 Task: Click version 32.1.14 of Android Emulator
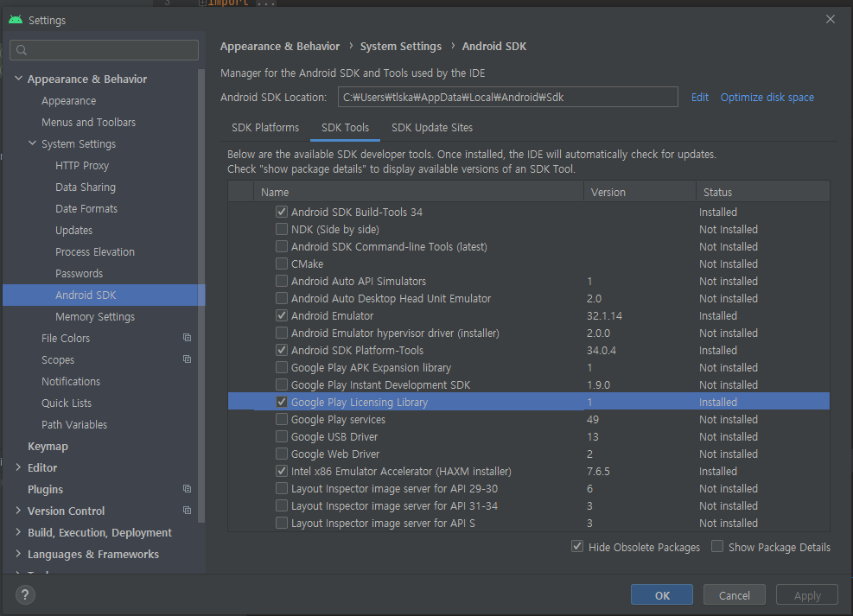click(604, 316)
